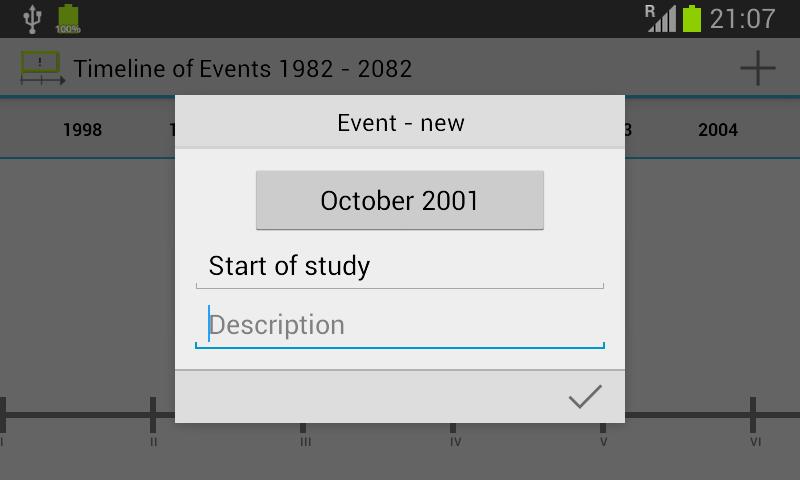Select the Timeline of Events 1982 - 2082 title
The height and width of the screenshot is (480, 800).
tap(243, 69)
